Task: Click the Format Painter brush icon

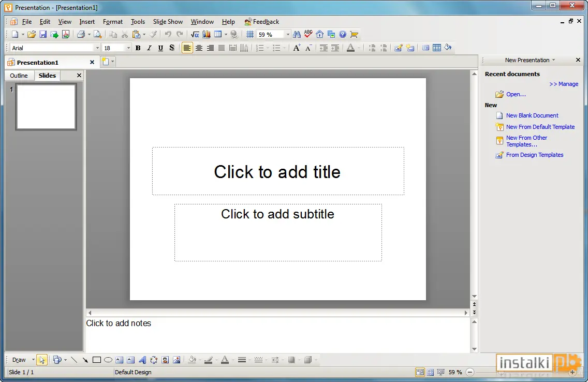Action: click(x=153, y=35)
